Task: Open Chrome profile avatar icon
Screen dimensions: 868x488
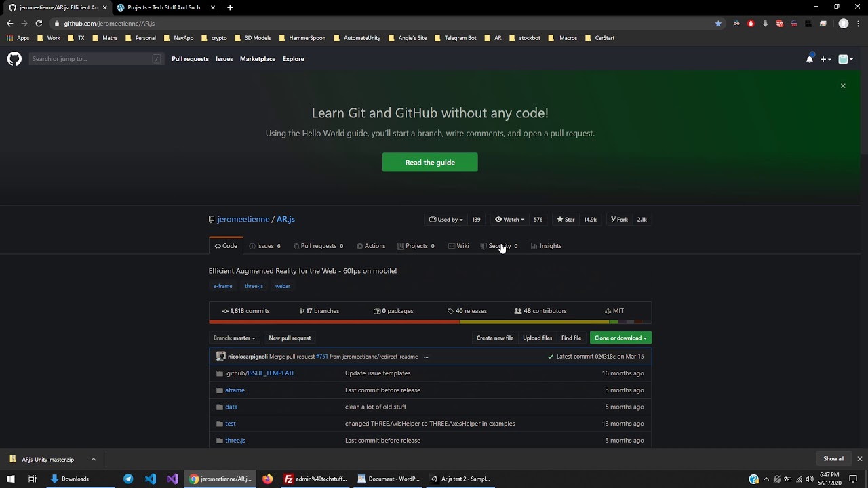Action: coord(844,24)
